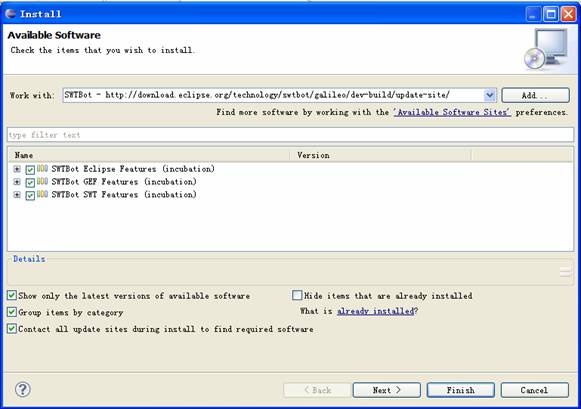Close the Install dialog
Image resolution: width=581 pixels, height=409 pixels.
pos(568,14)
